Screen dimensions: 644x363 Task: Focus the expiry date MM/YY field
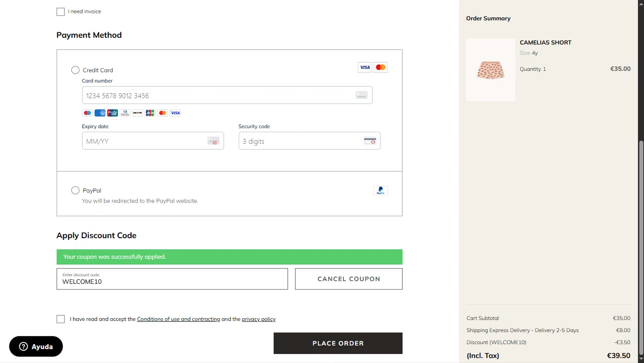pos(153,141)
